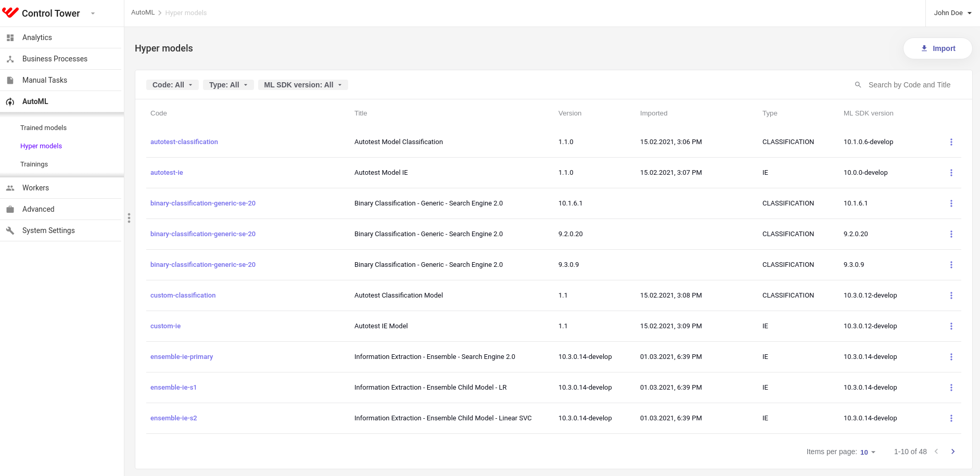Open the ensemble-ie-primary model link
The width and height of the screenshot is (980, 476).
(182, 356)
